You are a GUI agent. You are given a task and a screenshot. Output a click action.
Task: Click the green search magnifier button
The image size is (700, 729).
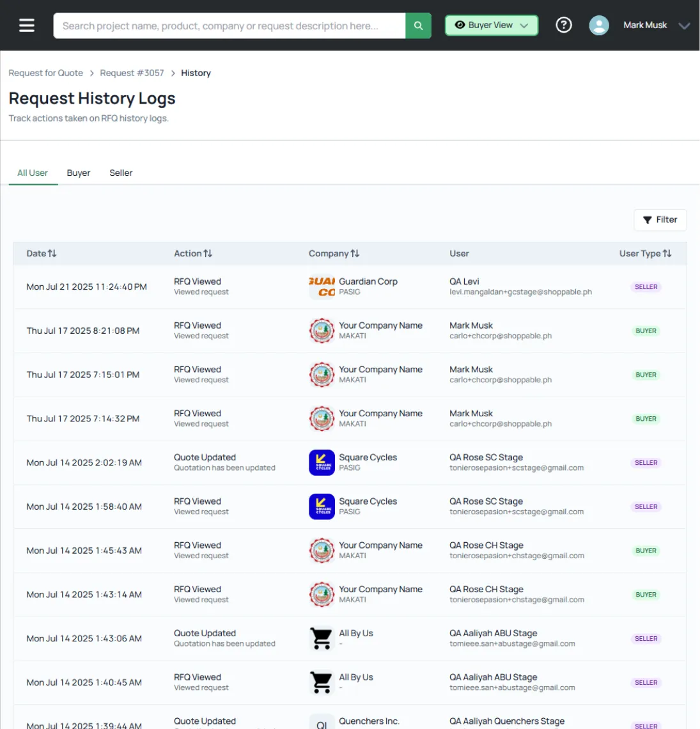[x=418, y=25]
